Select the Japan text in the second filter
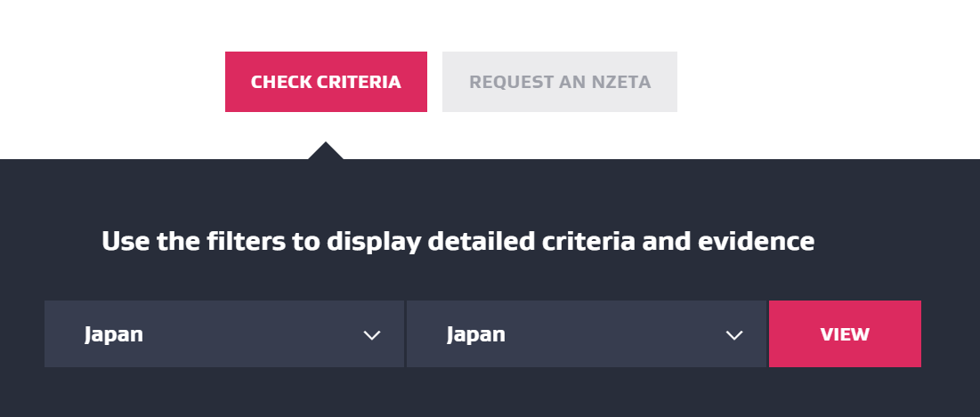980x417 pixels. pyautogui.click(x=476, y=335)
